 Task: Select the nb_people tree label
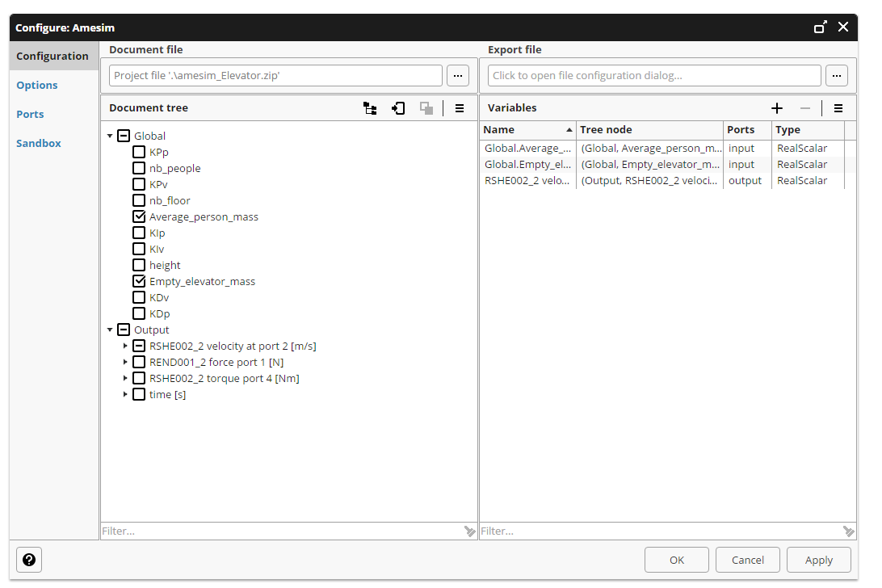tap(175, 168)
